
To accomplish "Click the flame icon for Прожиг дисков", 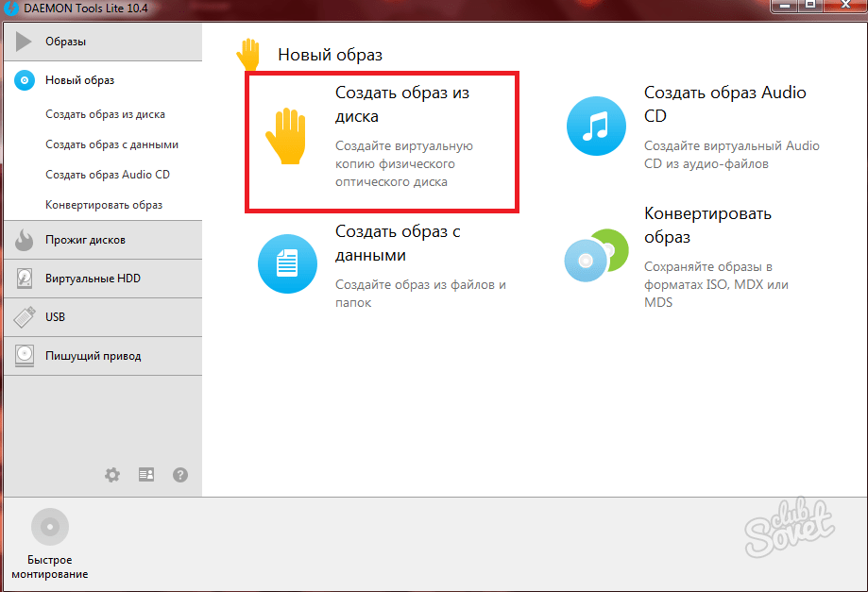I will tap(25, 240).
